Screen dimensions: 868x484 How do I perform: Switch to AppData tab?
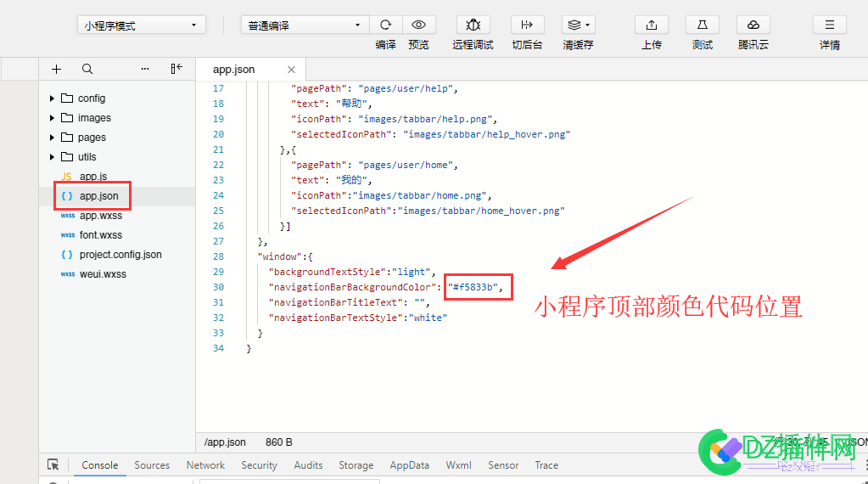point(409,465)
